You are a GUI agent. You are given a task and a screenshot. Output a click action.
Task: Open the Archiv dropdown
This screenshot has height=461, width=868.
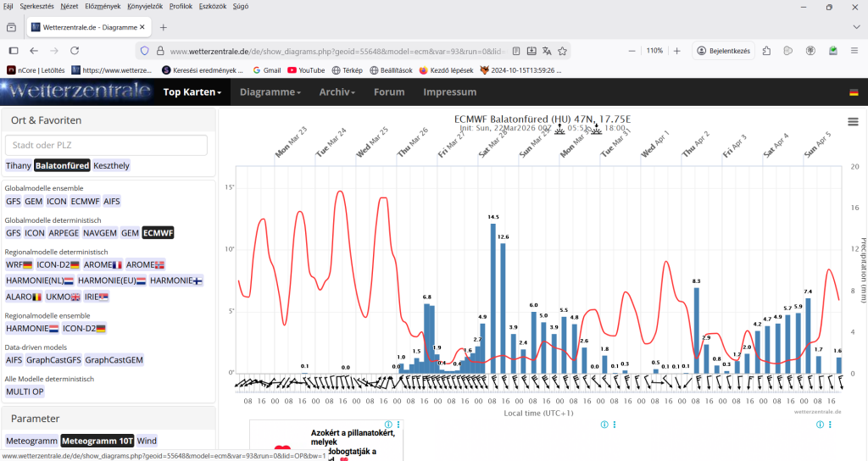pyautogui.click(x=337, y=92)
